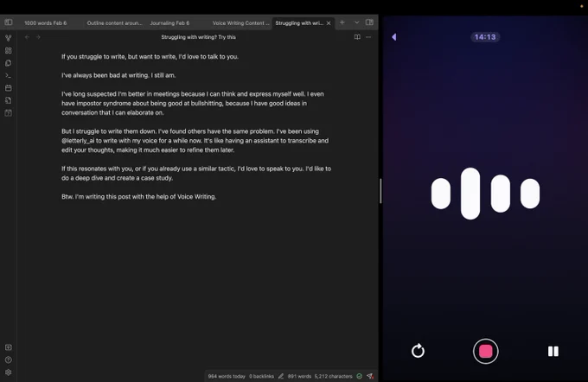588x382 pixels.
Task: Navigate back with the left arrow
Action: tap(27, 37)
